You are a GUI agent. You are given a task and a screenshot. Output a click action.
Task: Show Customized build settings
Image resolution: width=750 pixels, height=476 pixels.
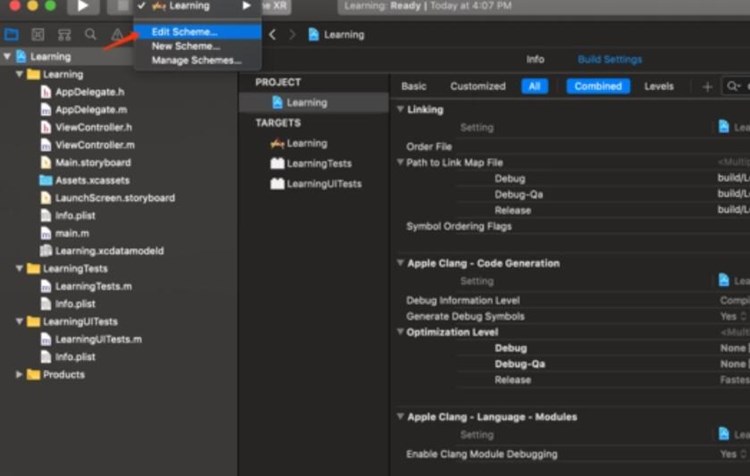478,87
